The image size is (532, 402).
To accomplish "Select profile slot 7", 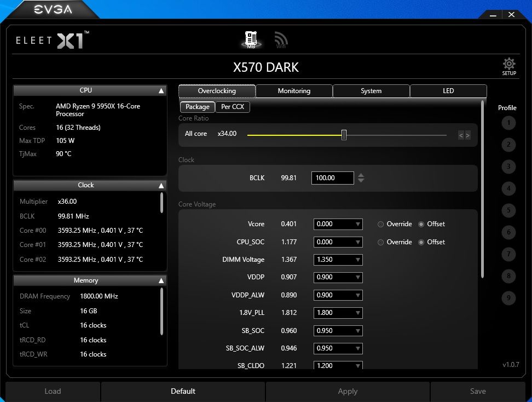I will pos(508,254).
